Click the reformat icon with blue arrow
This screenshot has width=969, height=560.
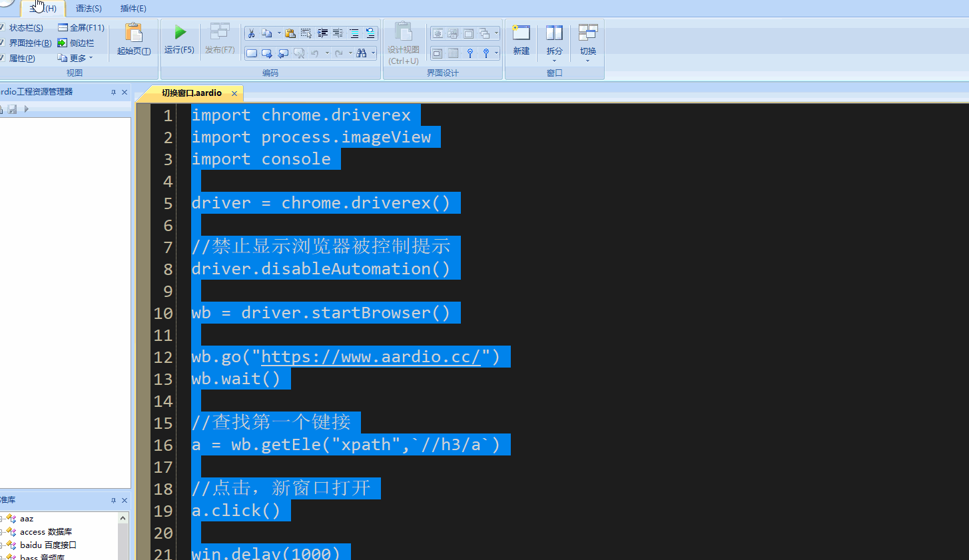(x=370, y=33)
